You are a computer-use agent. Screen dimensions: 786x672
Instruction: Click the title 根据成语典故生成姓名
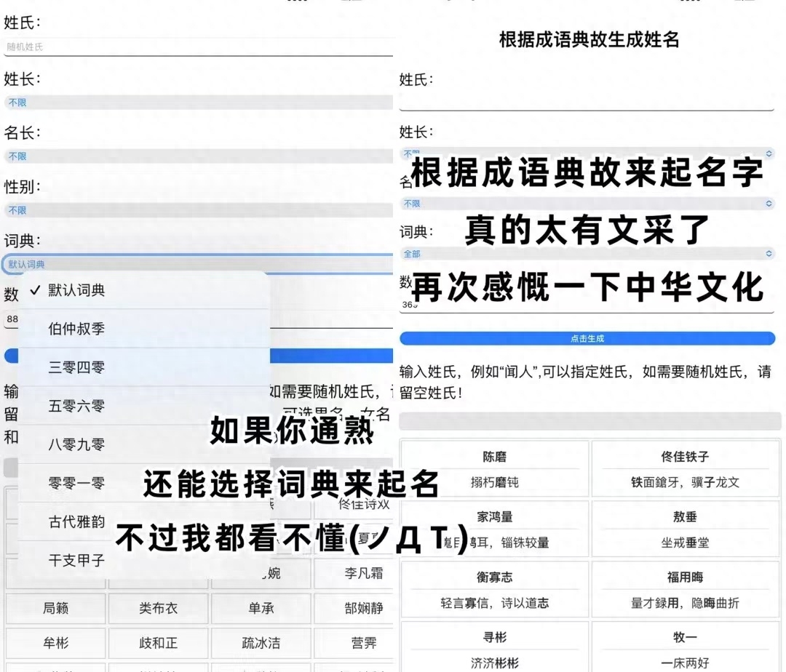pyautogui.click(x=589, y=39)
